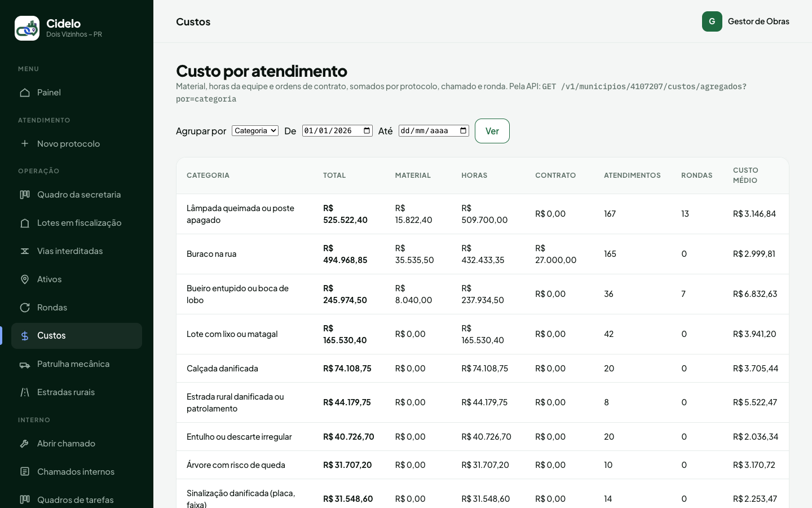The image size is (812, 508).
Task: Click average cost R$ 6.832,63
Action: 755,294
